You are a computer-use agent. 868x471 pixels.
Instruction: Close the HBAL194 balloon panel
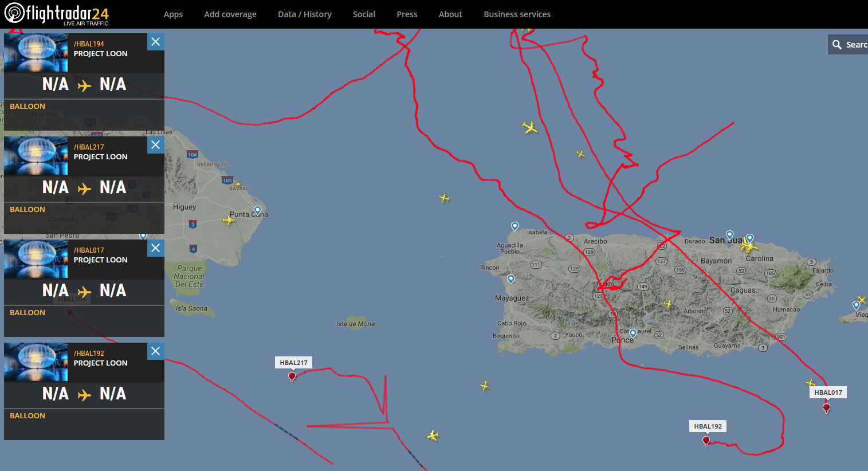pos(156,42)
